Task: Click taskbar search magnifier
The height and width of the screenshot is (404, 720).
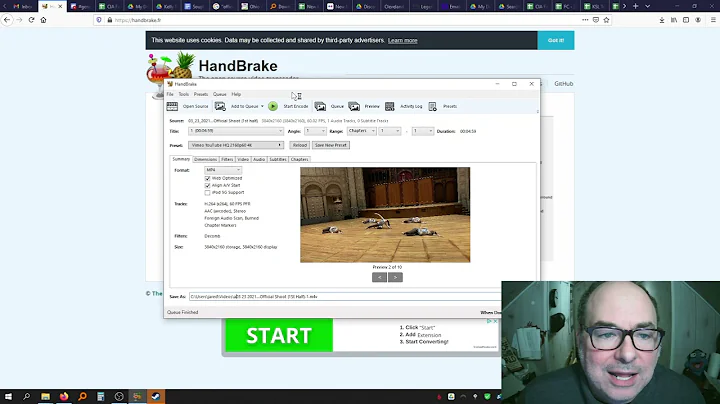Action: point(27,396)
